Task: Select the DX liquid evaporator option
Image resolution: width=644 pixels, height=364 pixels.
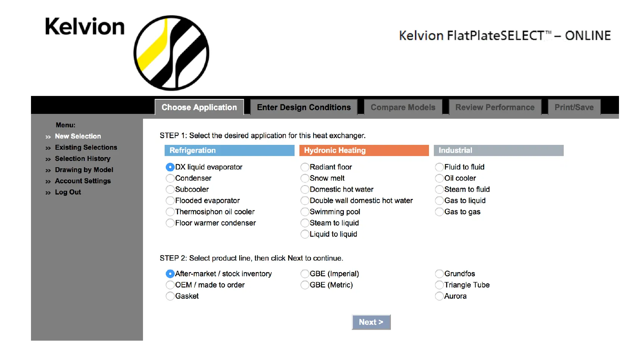Action: tap(170, 167)
